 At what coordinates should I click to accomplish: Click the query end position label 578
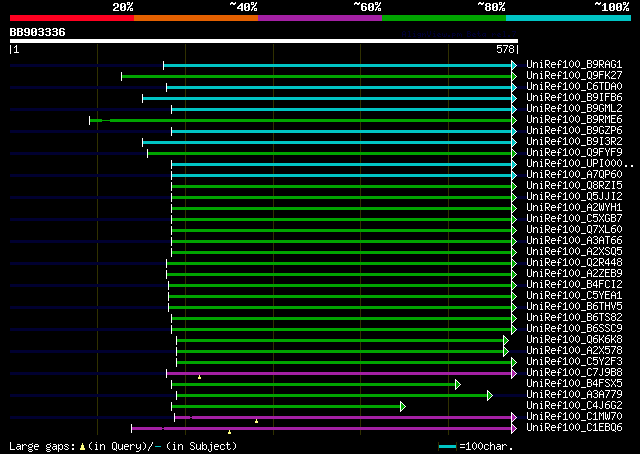(505, 49)
